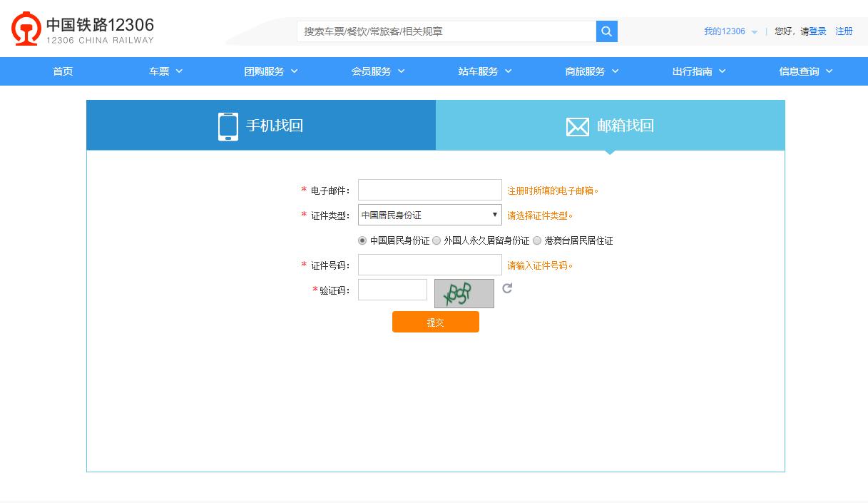
Task: Open the 首页 menu item
Action: [x=62, y=71]
